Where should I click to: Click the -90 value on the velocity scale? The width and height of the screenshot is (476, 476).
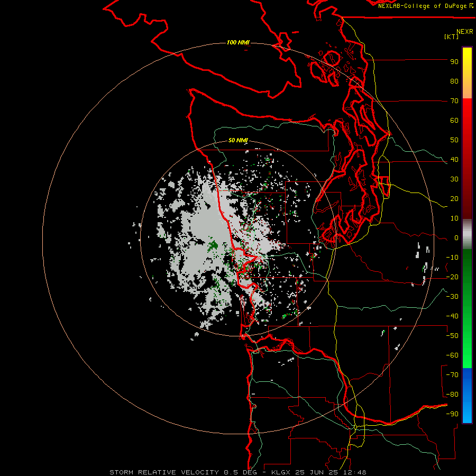tap(452, 414)
